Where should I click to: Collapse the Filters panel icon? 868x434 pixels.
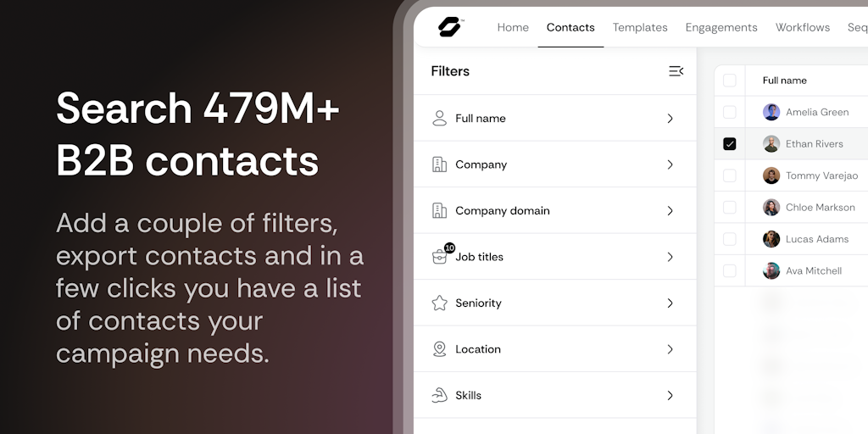tap(676, 71)
